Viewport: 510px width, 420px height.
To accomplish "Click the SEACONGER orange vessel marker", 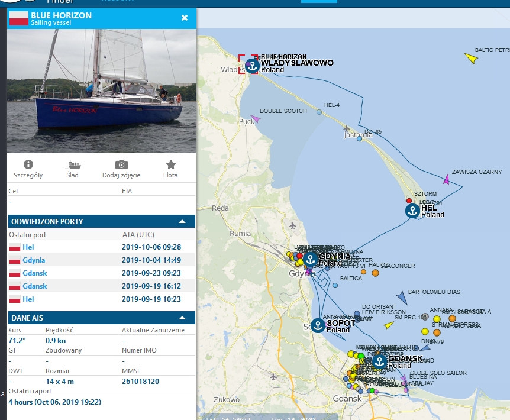I will (x=375, y=273).
